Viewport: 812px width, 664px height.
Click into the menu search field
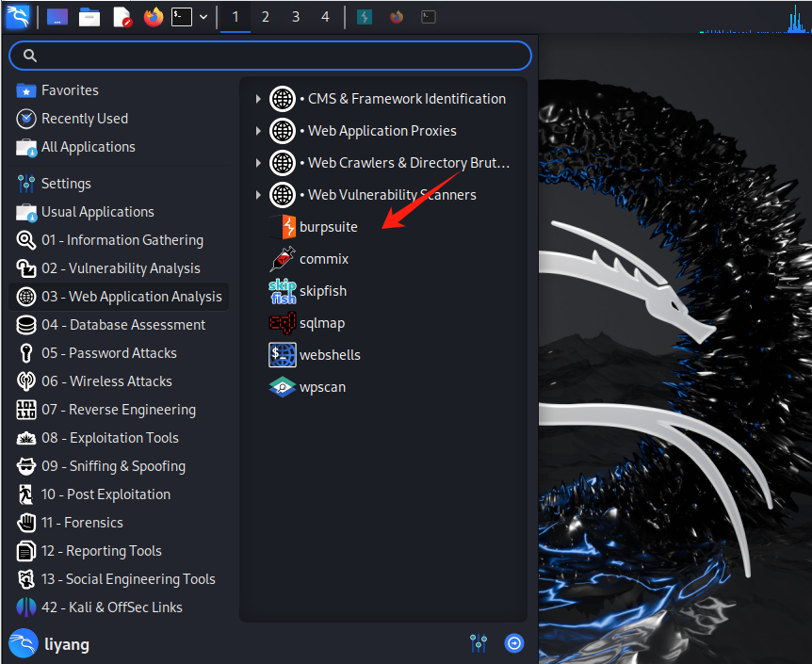270,56
